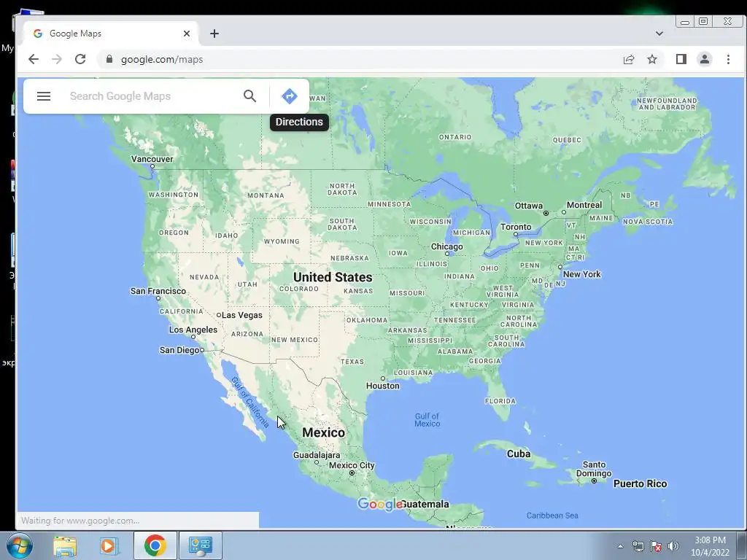Click the Google logo on the map

click(379, 505)
